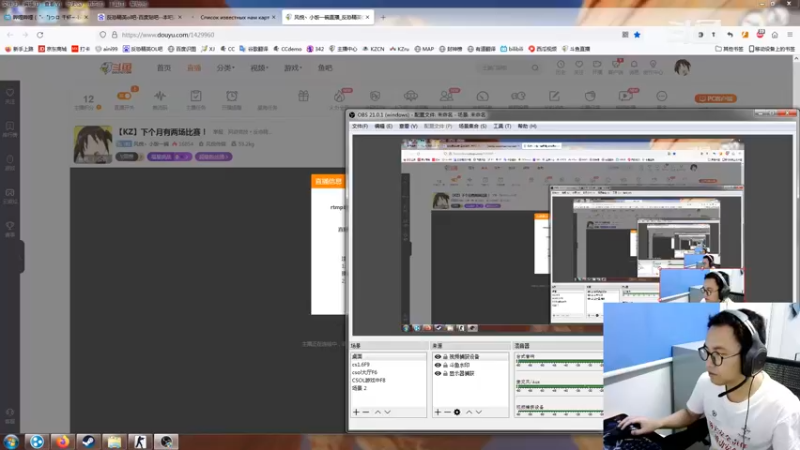The width and height of the screenshot is (800, 450).
Task: Open the browser hamburger menu
Action: tap(790, 35)
